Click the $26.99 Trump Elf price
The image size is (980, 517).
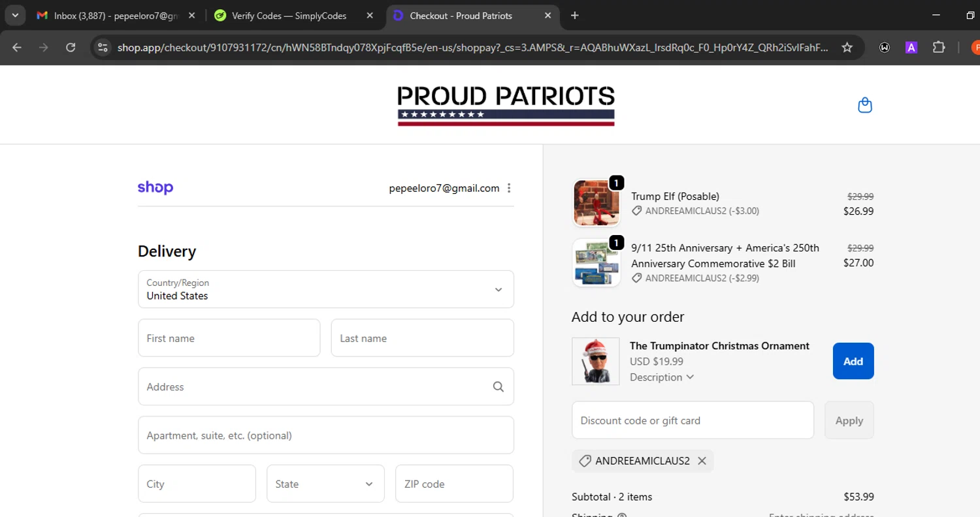tap(858, 211)
